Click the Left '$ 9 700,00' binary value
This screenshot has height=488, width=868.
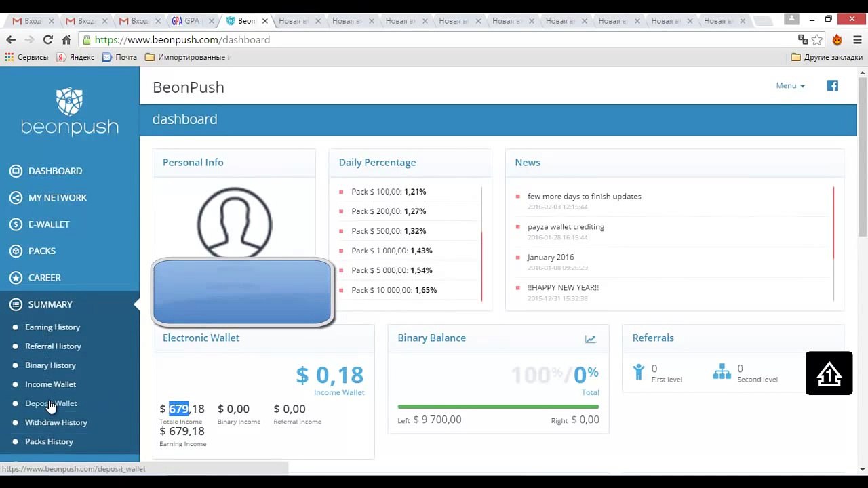437,420
